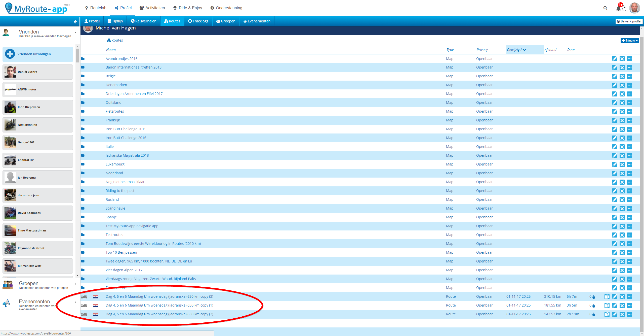Collapse the Vrienden sidebar section
Screen dimensions: 644x336
75,32
